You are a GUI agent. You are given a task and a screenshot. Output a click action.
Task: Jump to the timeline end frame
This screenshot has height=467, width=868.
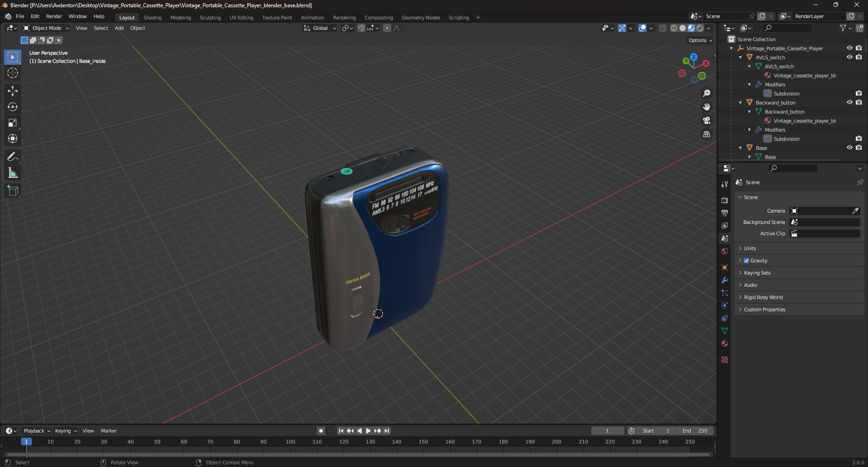(387, 431)
